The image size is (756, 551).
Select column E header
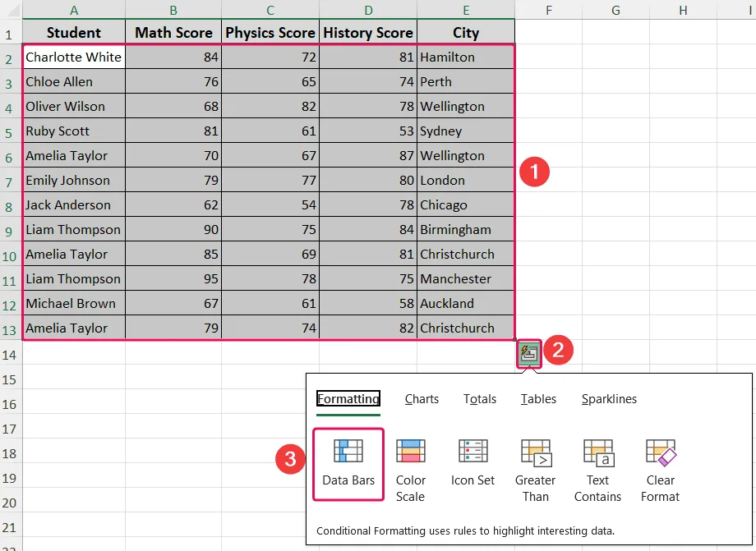click(466, 10)
